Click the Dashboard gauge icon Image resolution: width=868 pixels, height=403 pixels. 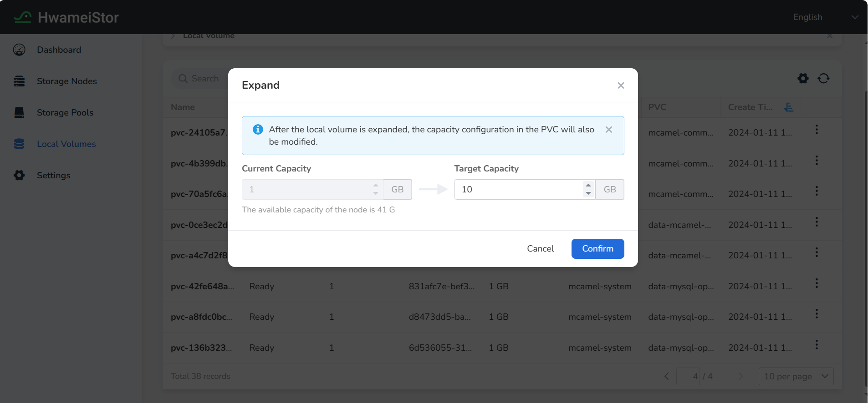point(19,50)
